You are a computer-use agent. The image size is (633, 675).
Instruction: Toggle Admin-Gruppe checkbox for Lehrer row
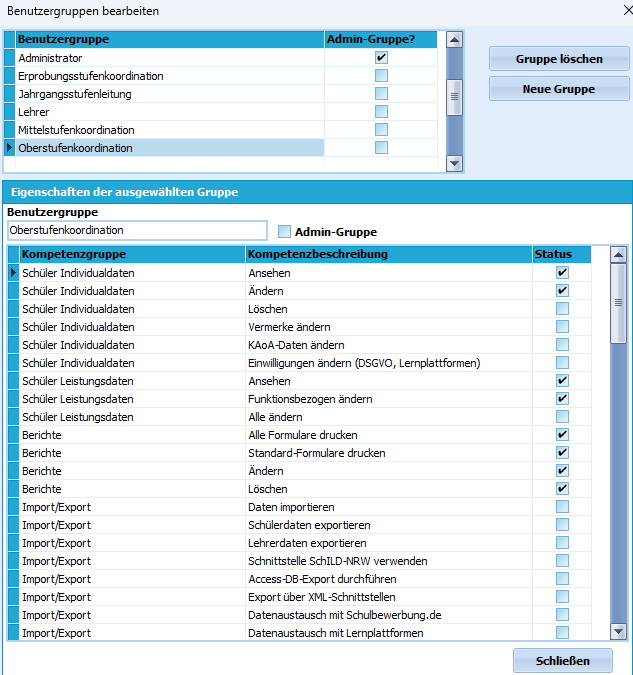(x=381, y=112)
